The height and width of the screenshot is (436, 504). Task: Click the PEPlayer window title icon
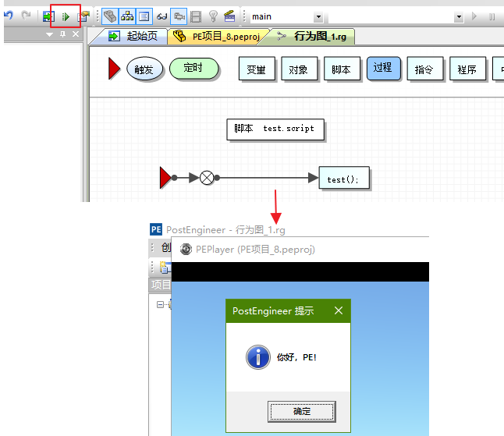point(186,249)
